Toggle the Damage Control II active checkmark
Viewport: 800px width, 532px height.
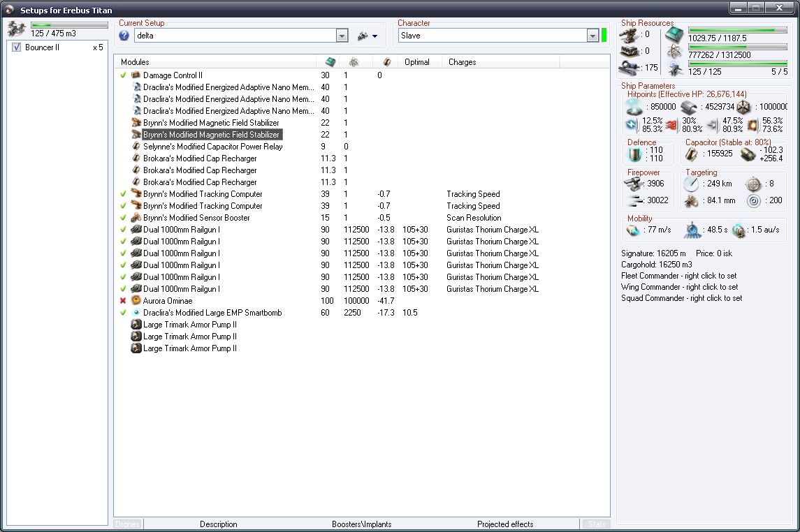pyautogui.click(x=123, y=75)
